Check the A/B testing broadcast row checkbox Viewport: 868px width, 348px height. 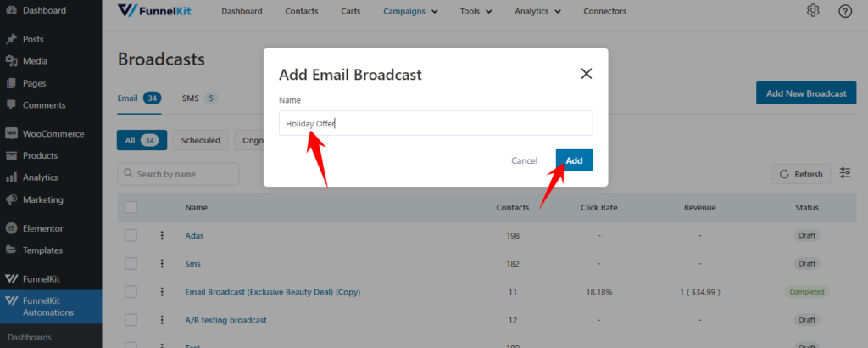pyautogui.click(x=131, y=320)
